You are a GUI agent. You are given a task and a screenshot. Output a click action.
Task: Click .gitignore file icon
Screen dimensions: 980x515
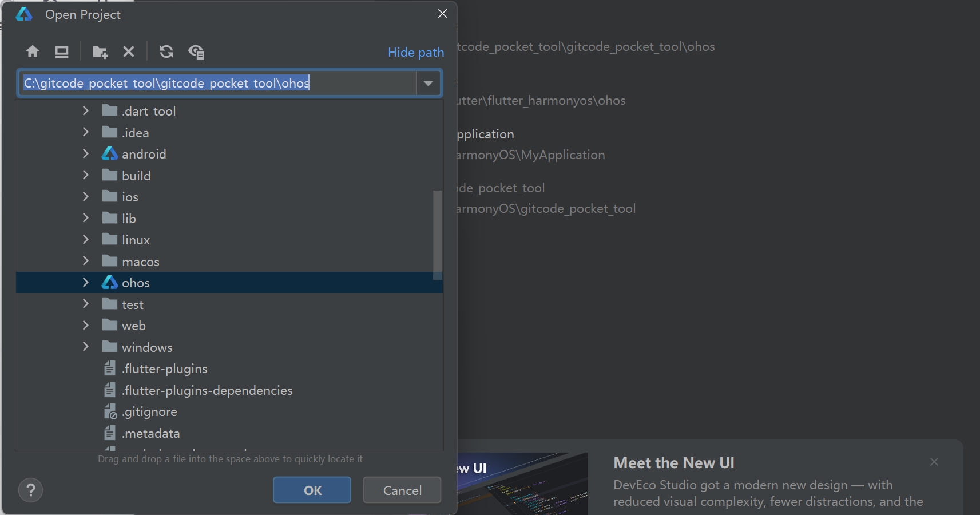(x=110, y=411)
